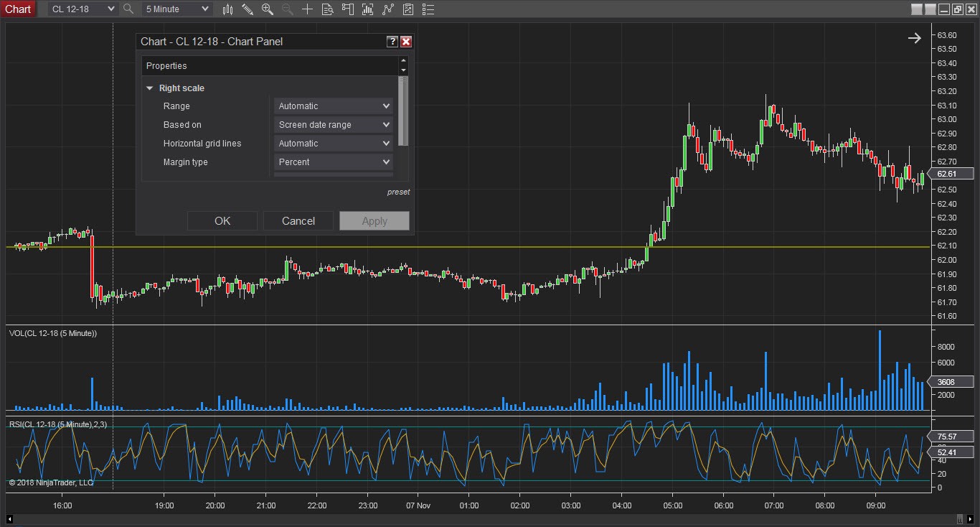Open the Range dropdown set to Automatic

[334, 106]
